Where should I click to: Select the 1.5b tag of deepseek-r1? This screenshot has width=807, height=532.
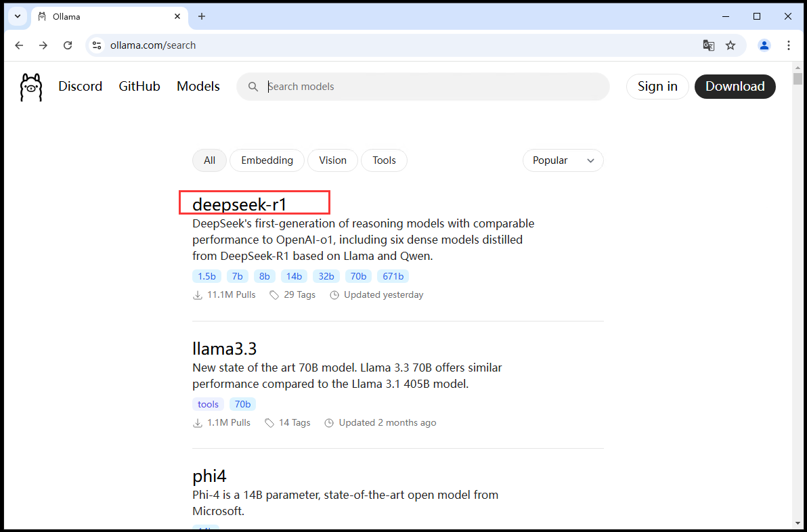click(x=207, y=276)
